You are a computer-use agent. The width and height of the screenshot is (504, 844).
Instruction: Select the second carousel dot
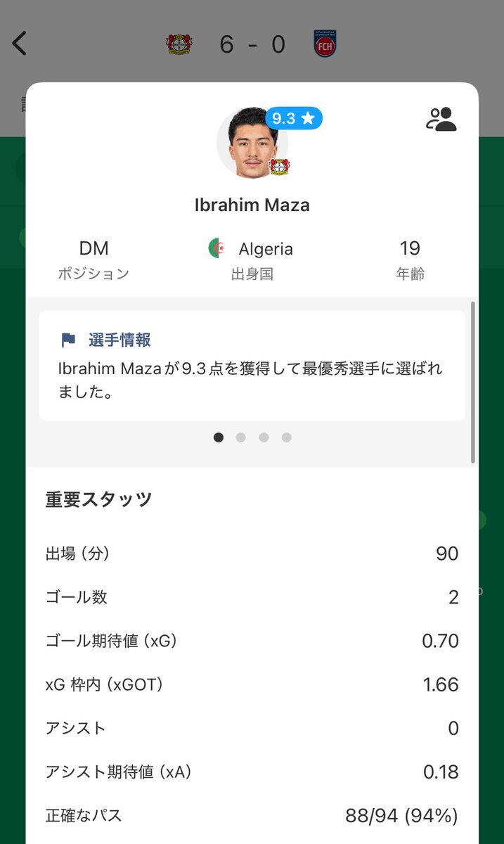point(241,437)
